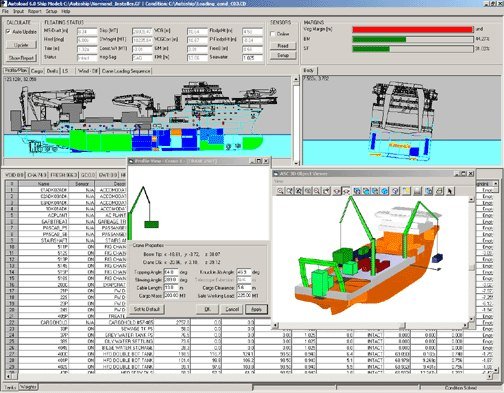The image size is (504, 393).
Task: Click table horizontal scrollbar left arrow
Action: (x=8, y=376)
